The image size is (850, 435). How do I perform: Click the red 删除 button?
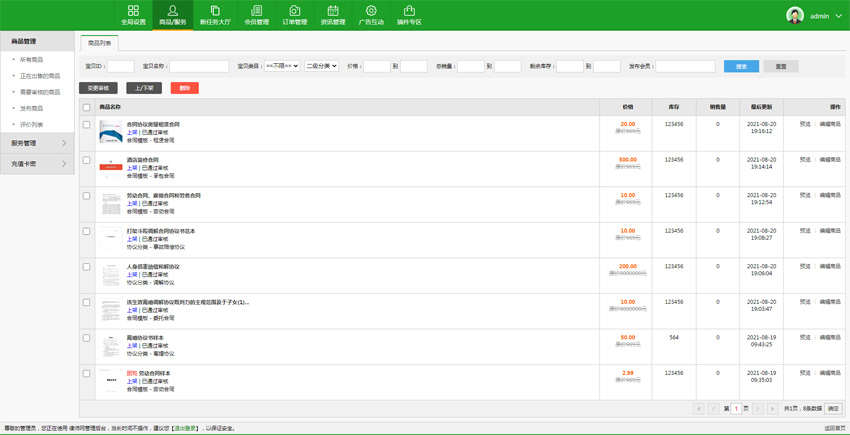point(184,88)
